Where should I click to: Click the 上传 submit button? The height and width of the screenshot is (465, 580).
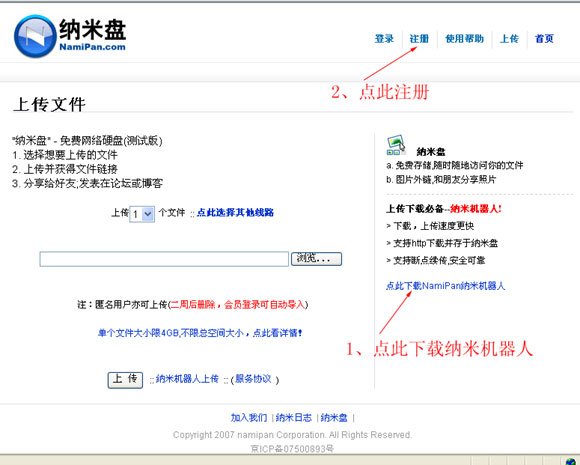point(125,380)
